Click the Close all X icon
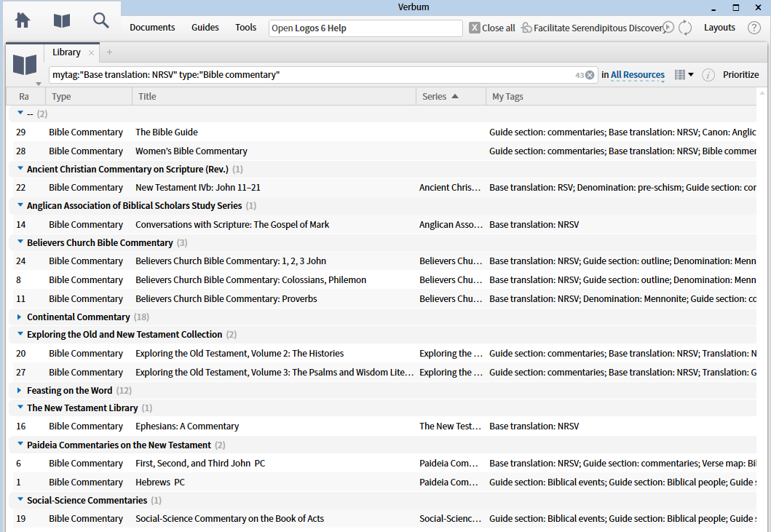Image resolution: width=771 pixels, height=532 pixels. click(474, 28)
